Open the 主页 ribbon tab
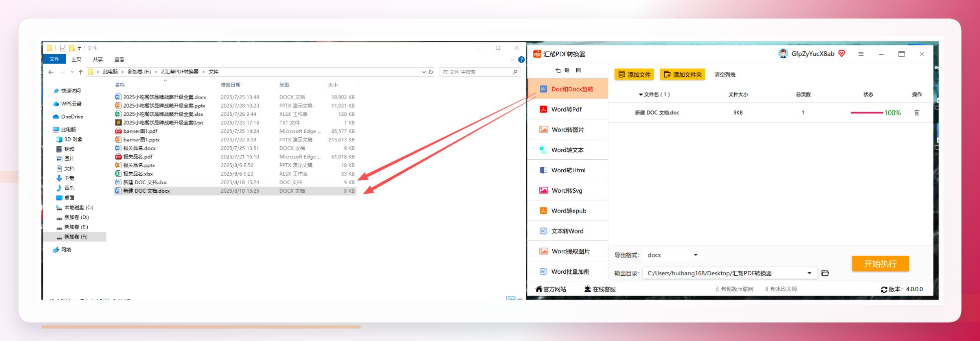The height and width of the screenshot is (341, 980). [x=76, y=59]
